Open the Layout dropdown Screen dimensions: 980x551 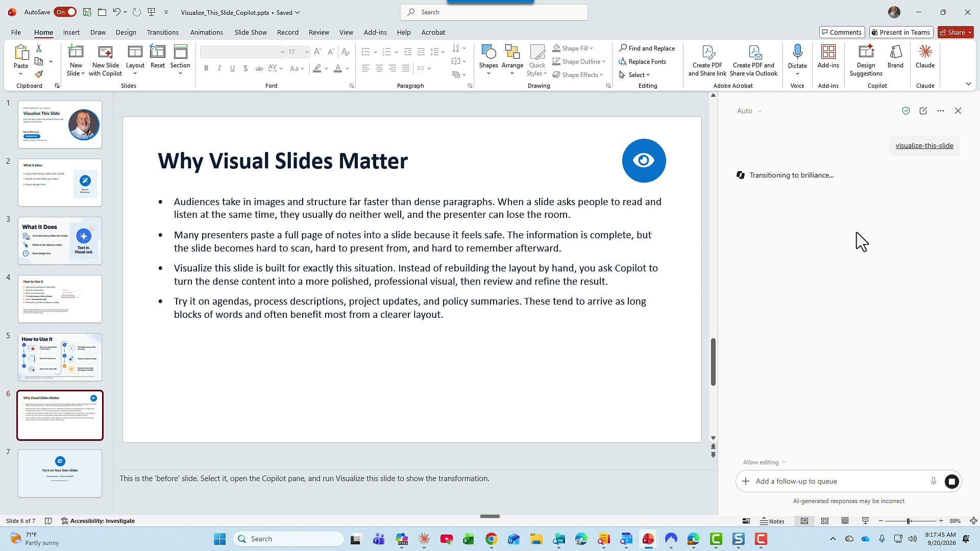135,60
